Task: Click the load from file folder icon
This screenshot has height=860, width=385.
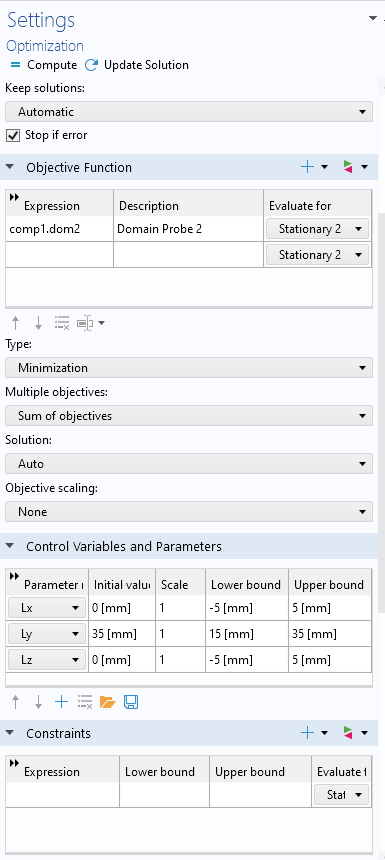Action: click(107, 701)
